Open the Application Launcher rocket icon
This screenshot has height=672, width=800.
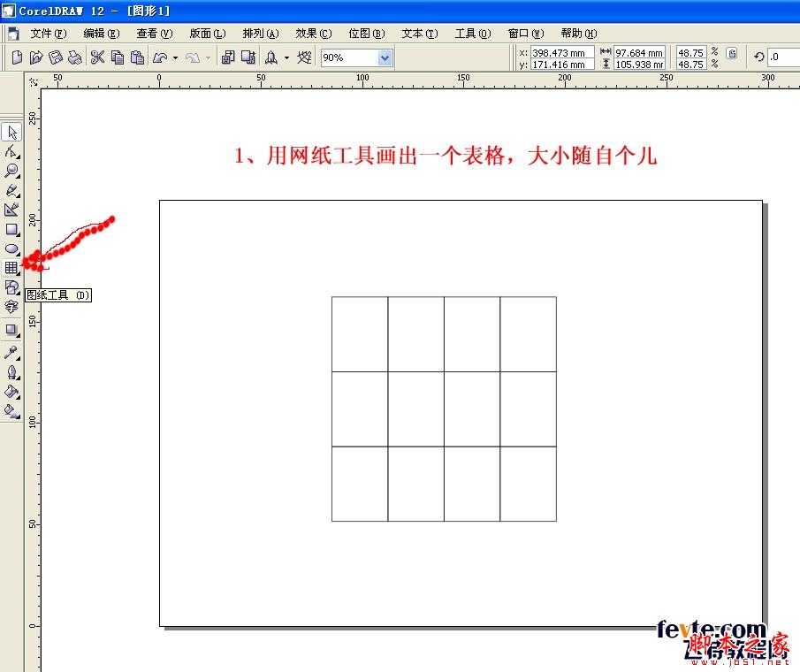pos(271,57)
